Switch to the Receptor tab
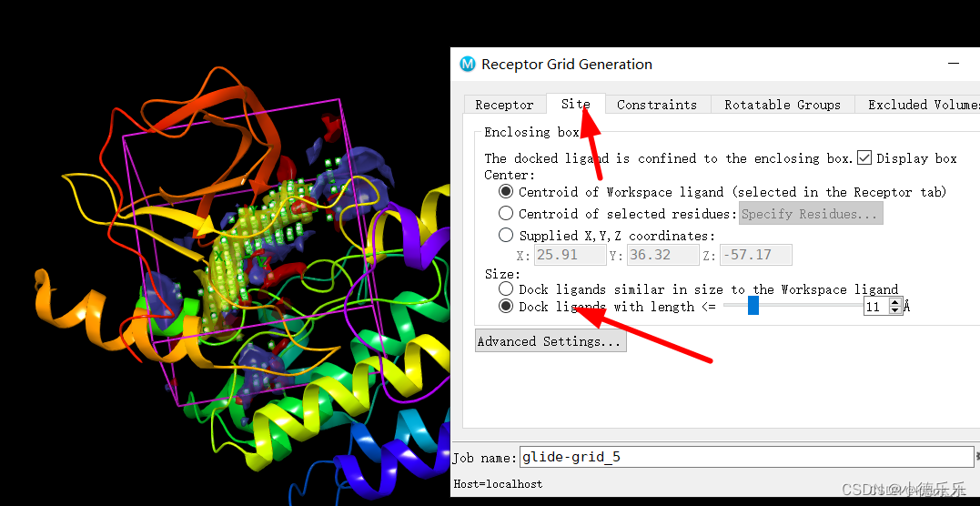 click(x=504, y=105)
